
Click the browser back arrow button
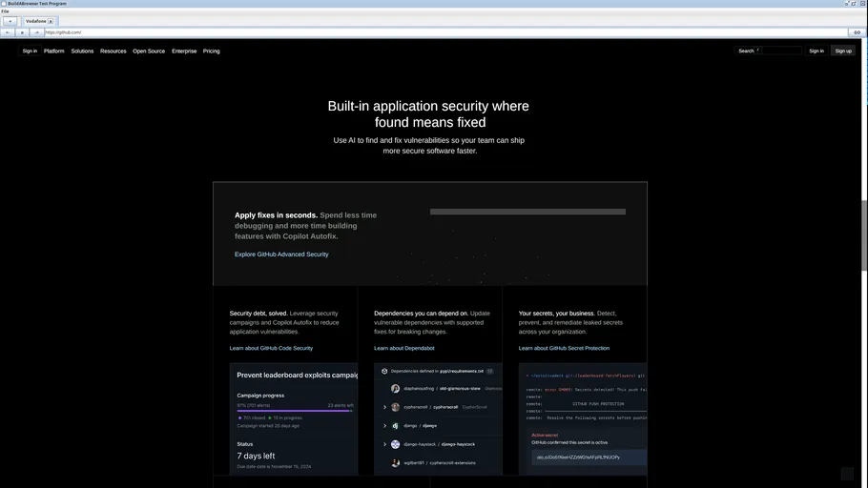[8, 32]
